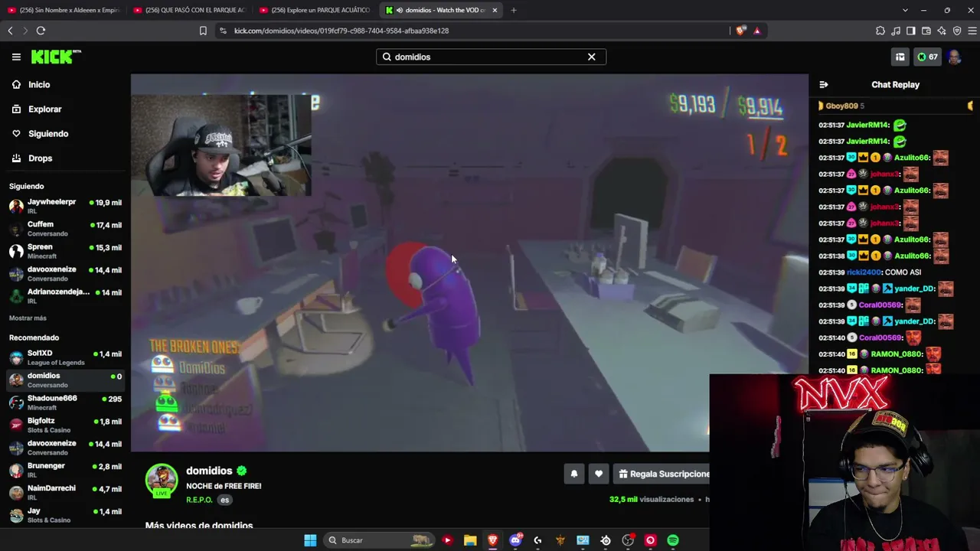980x551 pixels.
Task: Open Jay recommended channel
Action: coord(65,515)
